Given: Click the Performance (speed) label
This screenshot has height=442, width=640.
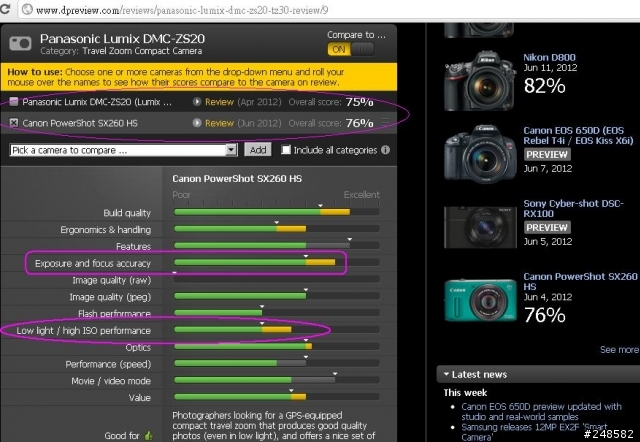Looking at the screenshot, I should click(x=108, y=364).
